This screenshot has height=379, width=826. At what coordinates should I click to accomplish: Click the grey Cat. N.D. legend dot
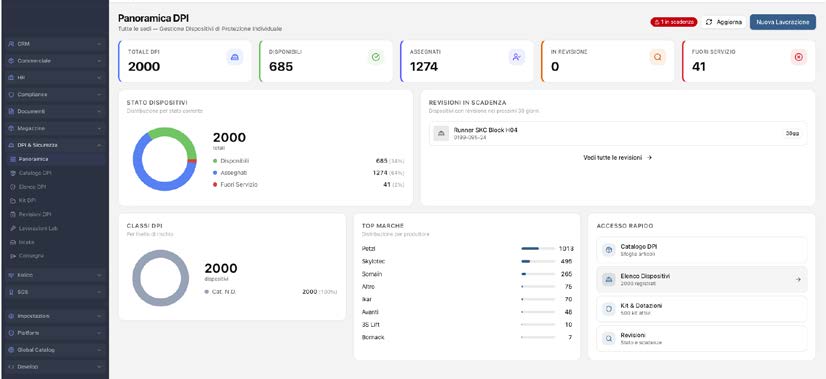(x=206, y=291)
